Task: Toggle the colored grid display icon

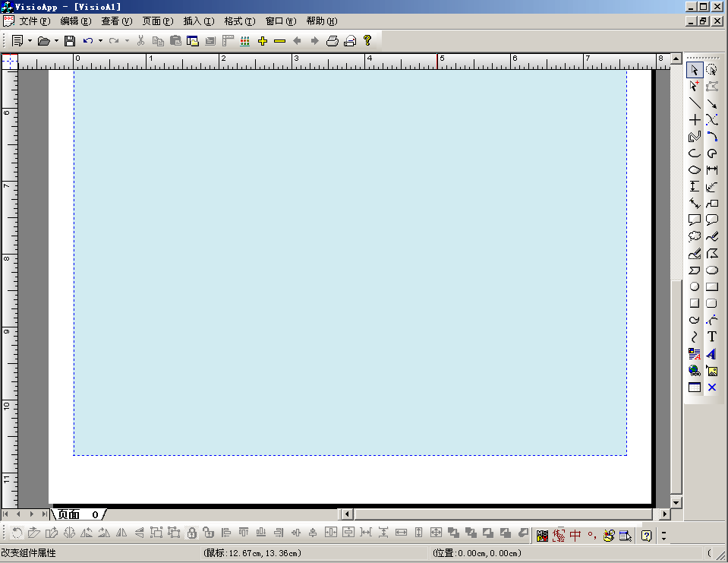Action: pyautogui.click(x=245, y=41)
